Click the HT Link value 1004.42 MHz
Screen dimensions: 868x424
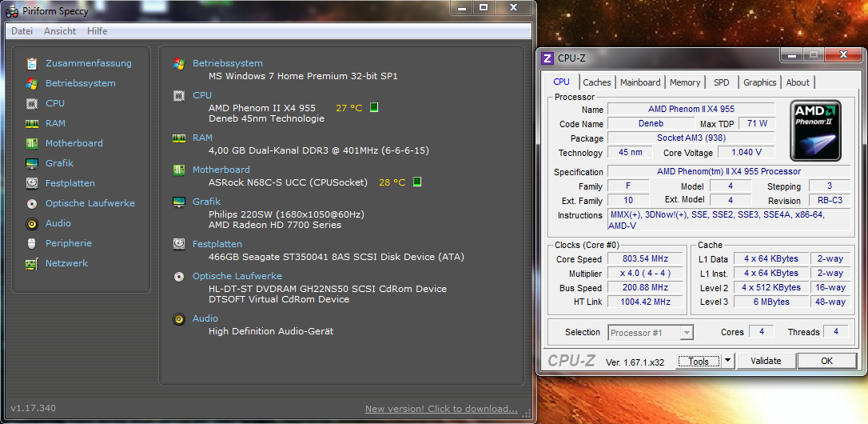tap(647, 302)
